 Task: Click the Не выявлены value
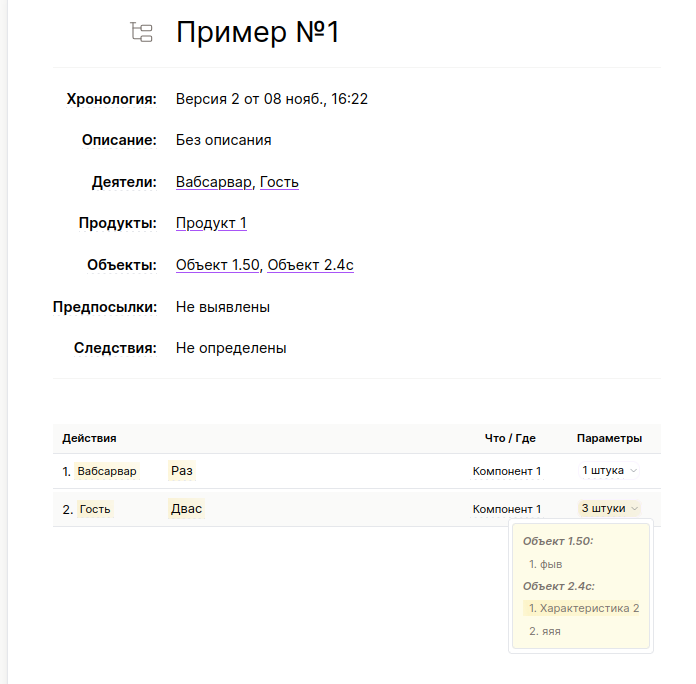coord(223,307)
